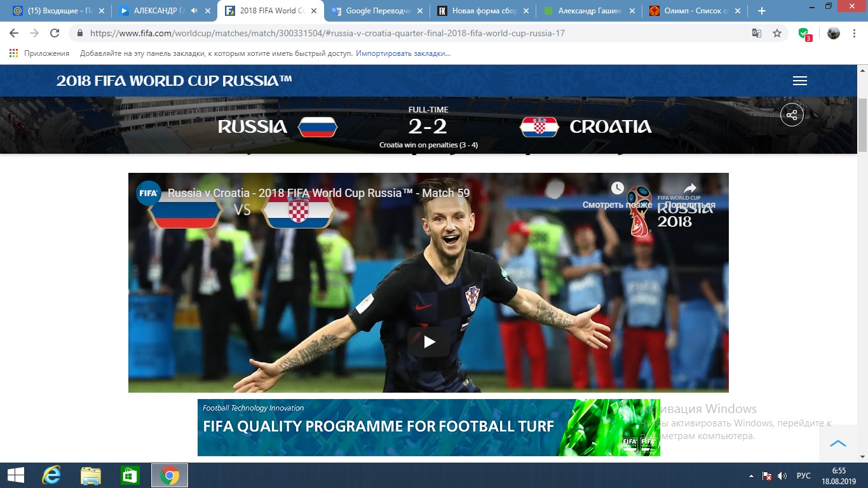This screenshot has width=868, height=488.
Task: Click the CROATIA team name
Action: pyautogui.click(x=611, y=126)
